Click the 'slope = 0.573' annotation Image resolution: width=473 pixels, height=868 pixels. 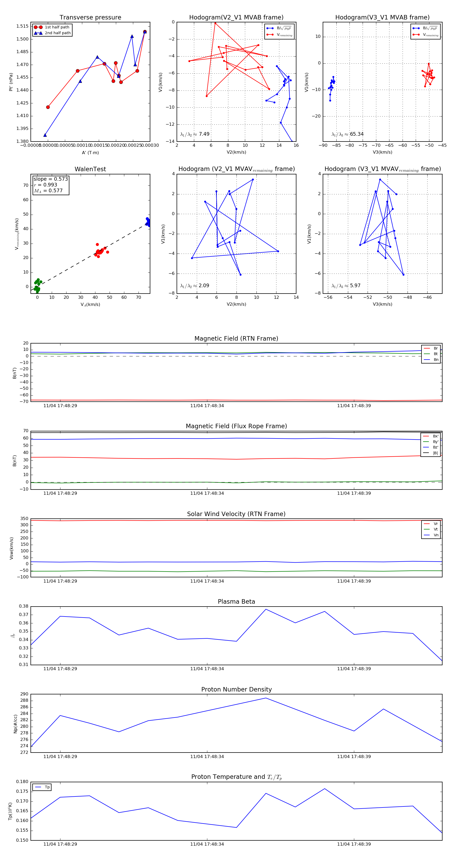(x=50, y=179)
